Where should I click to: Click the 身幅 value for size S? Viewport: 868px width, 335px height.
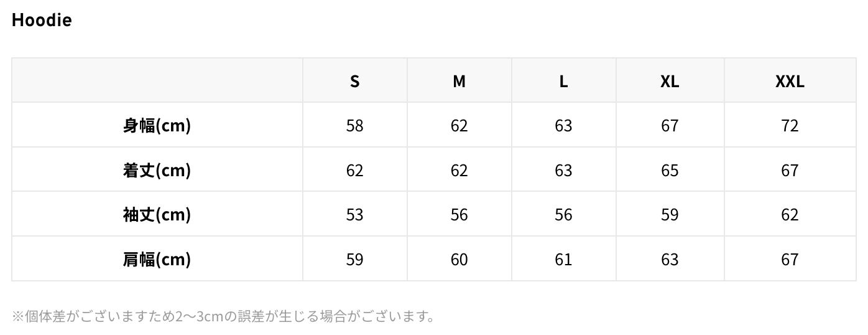point(354,125)
